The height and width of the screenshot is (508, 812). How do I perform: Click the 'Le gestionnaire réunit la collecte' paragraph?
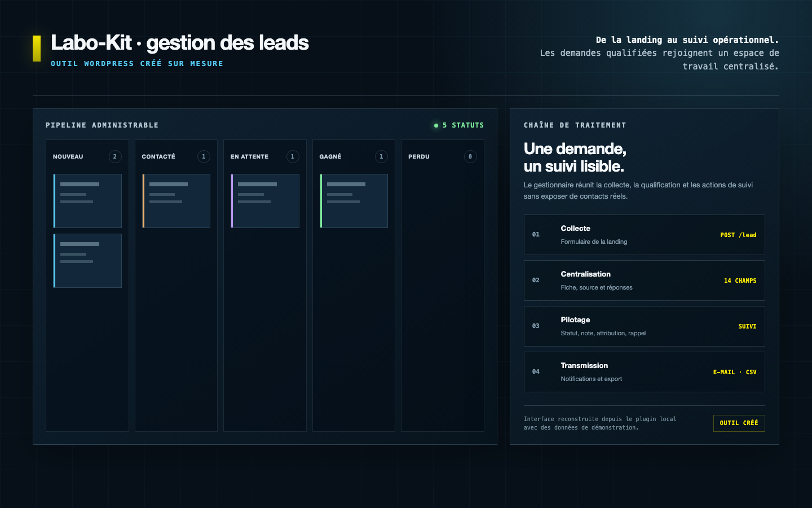[x=638, y=191]
